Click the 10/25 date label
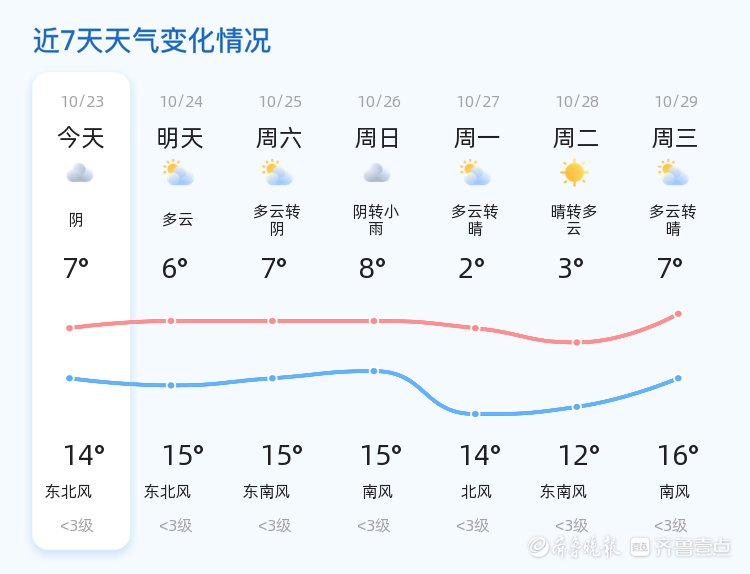This screenshot has width=750, height=574. (x=280, y=102)
